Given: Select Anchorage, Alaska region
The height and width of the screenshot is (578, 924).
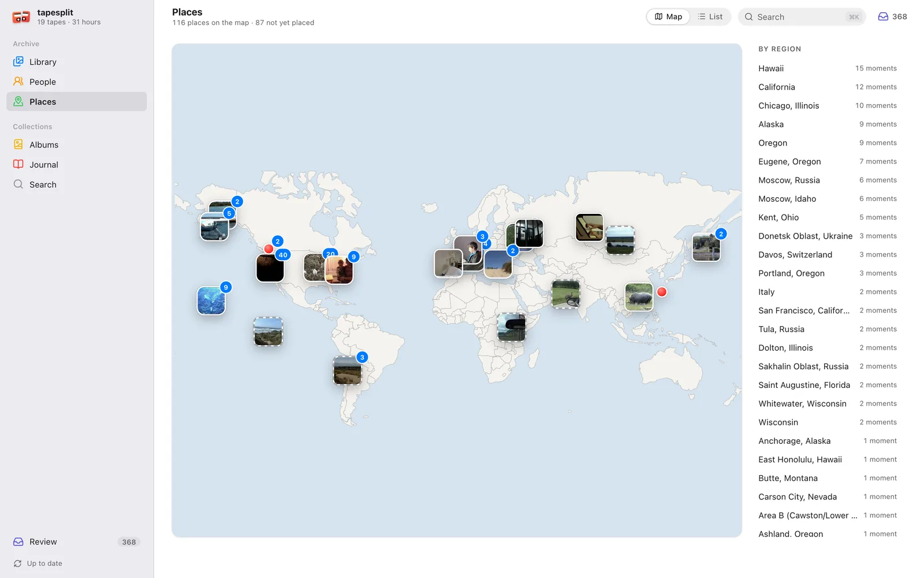Looking at the screenshot, I should pos(828,441).
